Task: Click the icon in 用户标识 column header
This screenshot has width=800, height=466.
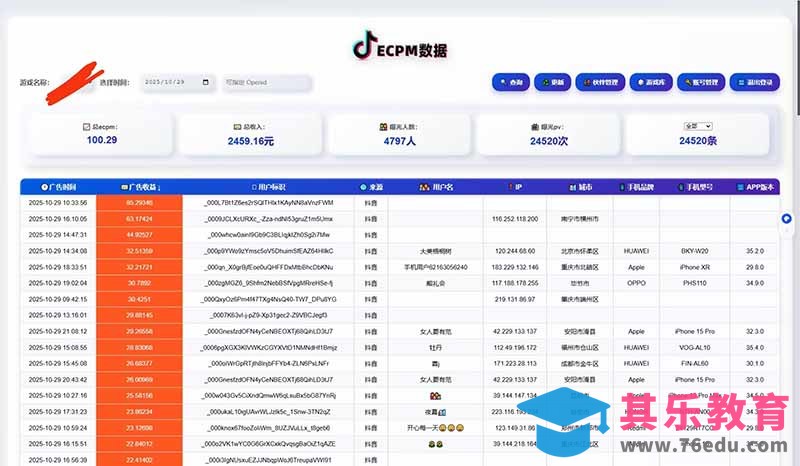Action: pyautogui.click(x=254, y=187)
